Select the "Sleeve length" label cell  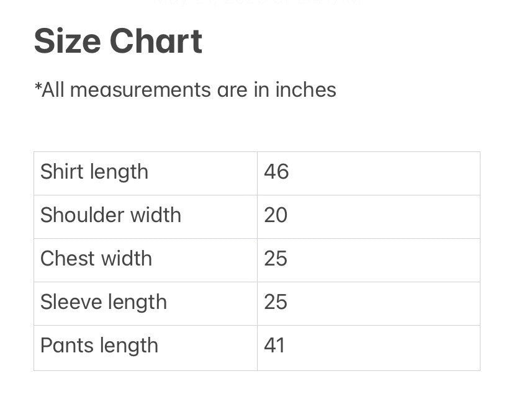point(104,302)
